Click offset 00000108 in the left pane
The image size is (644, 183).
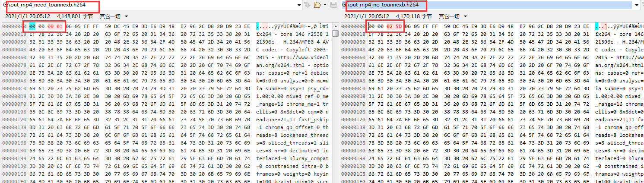pyautogui.click(x=14, y=112)
